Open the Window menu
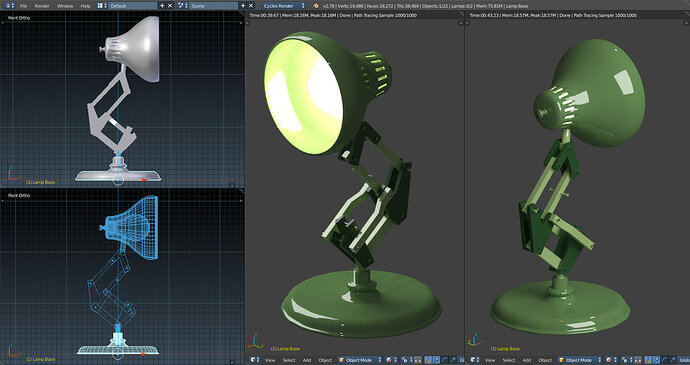Image resolution: width=690 pixels, height=365 pixels. [x=65, y=6]
